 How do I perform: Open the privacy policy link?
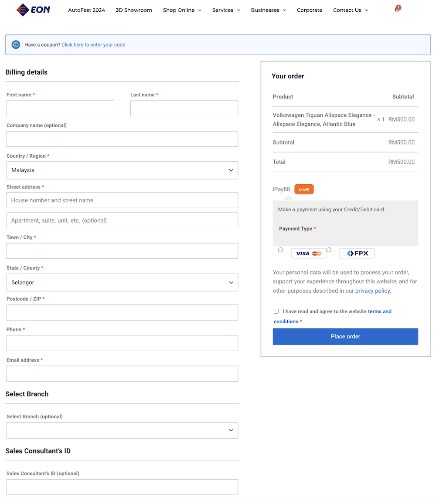coord(372,291)
